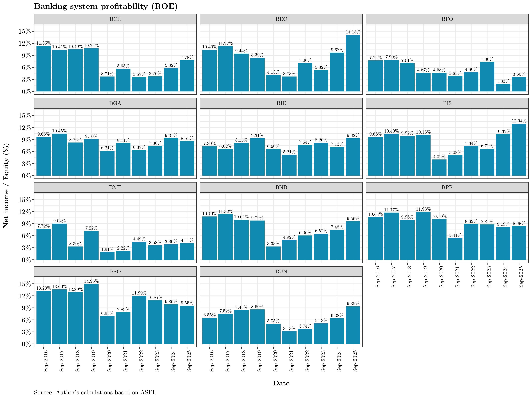
Task: Click the 11.35% bar in BCR panel
Action: tap(44, 69)
